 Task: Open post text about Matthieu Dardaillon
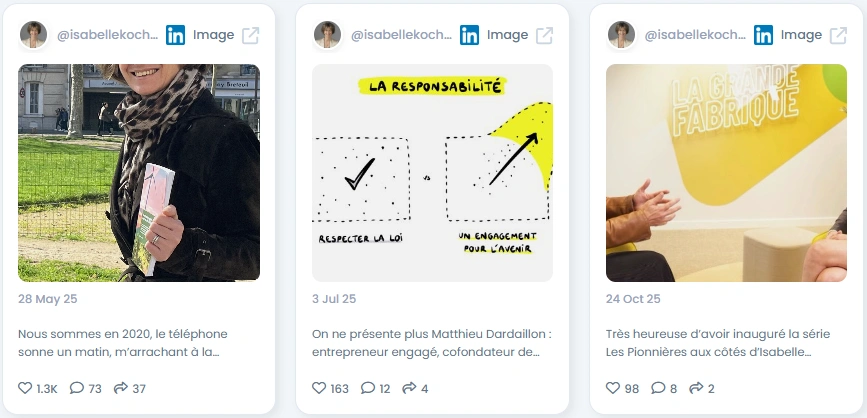[x=432, y=343]
